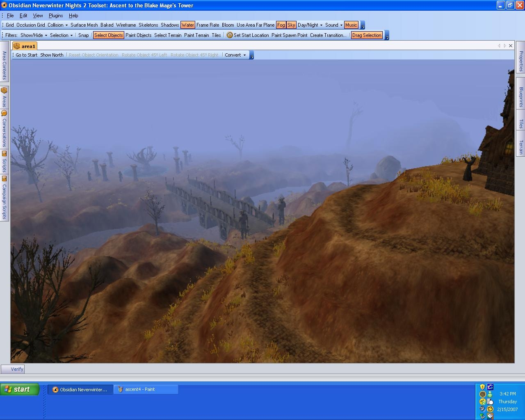This screenshot has height=420, width=525.
Task: Click the Windows Security Center tray icon
Action: (482, 387)
